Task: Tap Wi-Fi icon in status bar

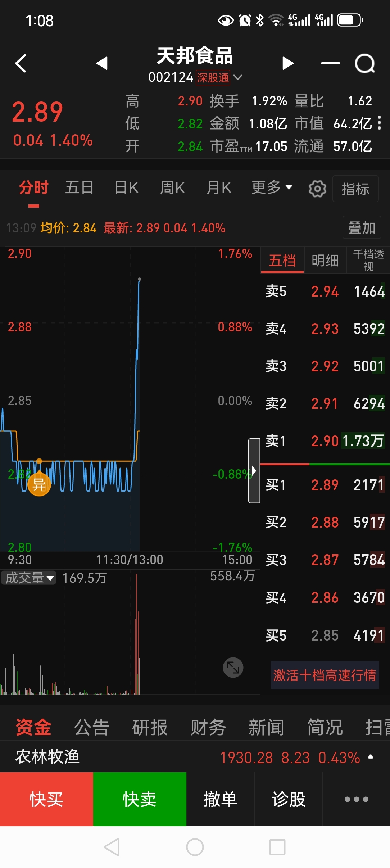Action: (x=276, y=20)
